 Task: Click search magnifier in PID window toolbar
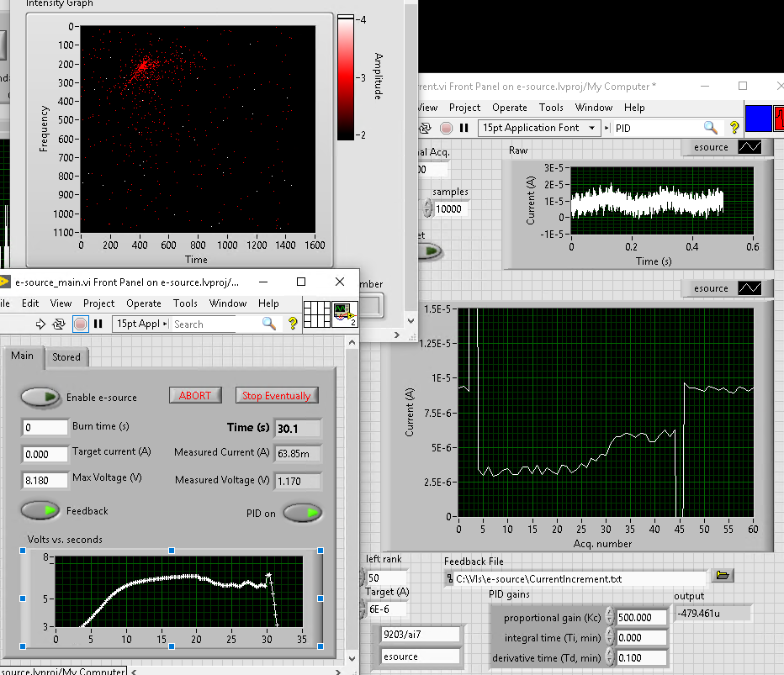[x=711, y=128]
